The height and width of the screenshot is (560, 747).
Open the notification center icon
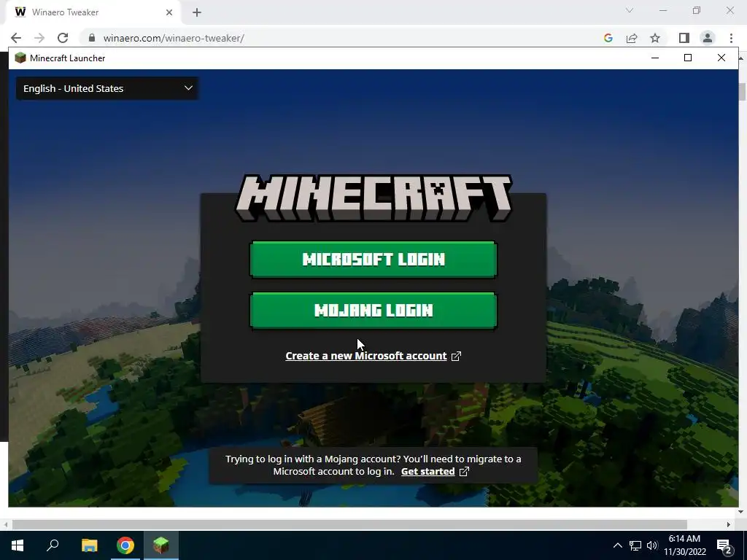pos(724,546)
